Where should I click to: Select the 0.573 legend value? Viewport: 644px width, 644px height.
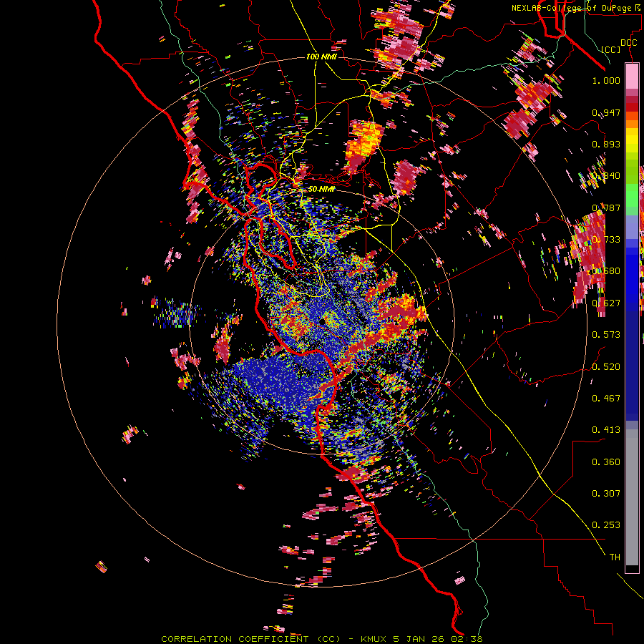tap(606, 334)
